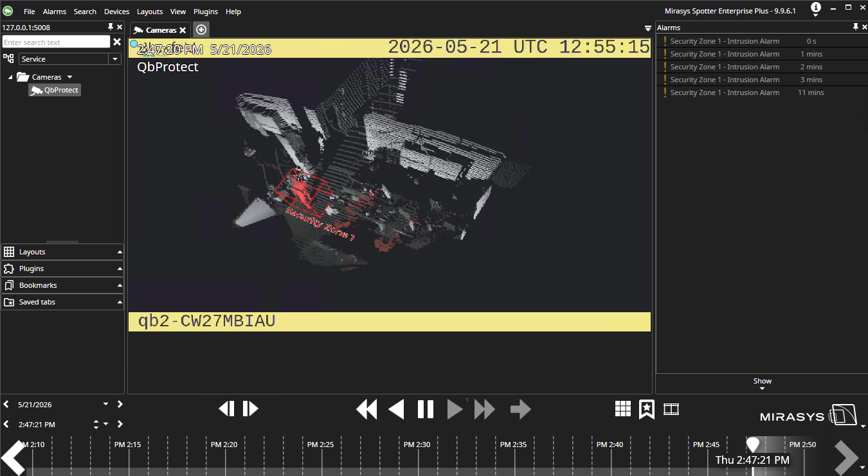Screen dimensions: 868x476
Task: Pause the video playback
Action: pos(426,409)
